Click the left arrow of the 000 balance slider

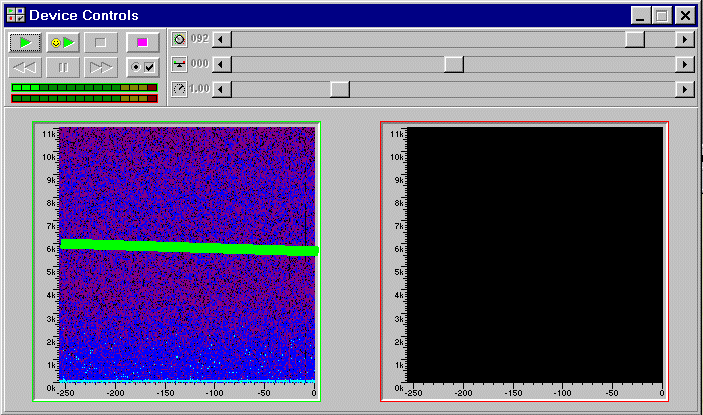click(x=221, y=65)
